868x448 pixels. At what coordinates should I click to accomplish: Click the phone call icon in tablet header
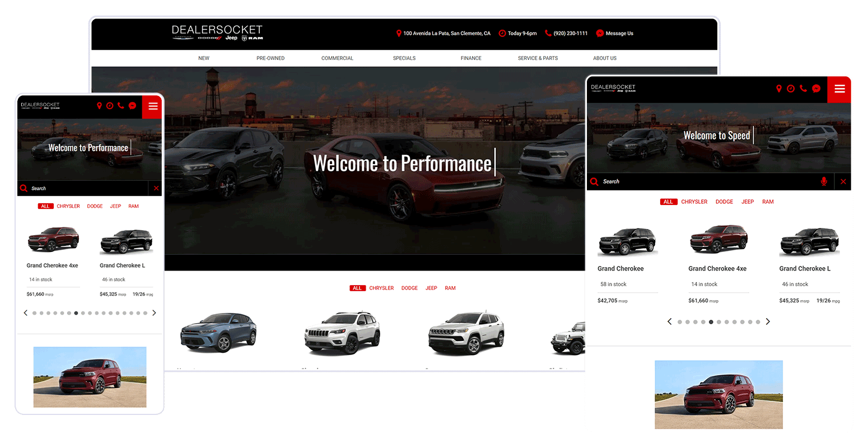tap(803, 88)
